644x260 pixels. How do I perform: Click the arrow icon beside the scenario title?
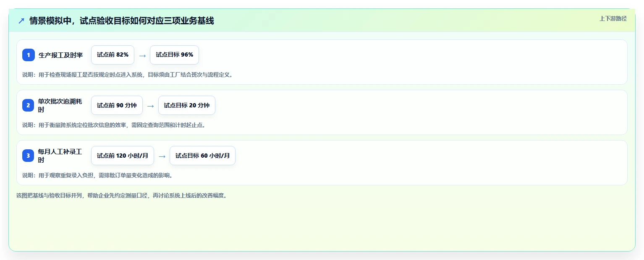coord(21,21)
